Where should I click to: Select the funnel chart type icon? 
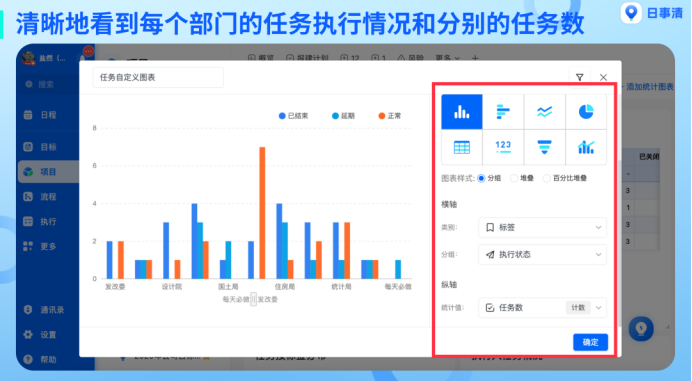point(545,147)
